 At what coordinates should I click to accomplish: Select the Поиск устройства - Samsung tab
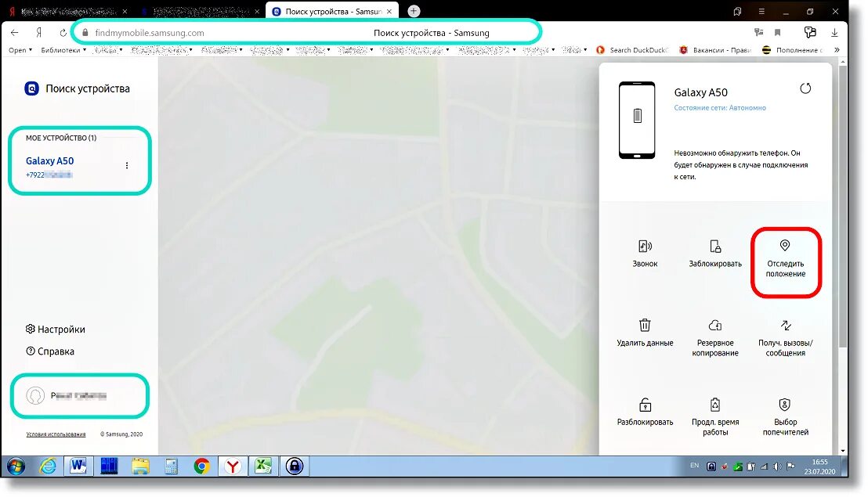(332, 11)
